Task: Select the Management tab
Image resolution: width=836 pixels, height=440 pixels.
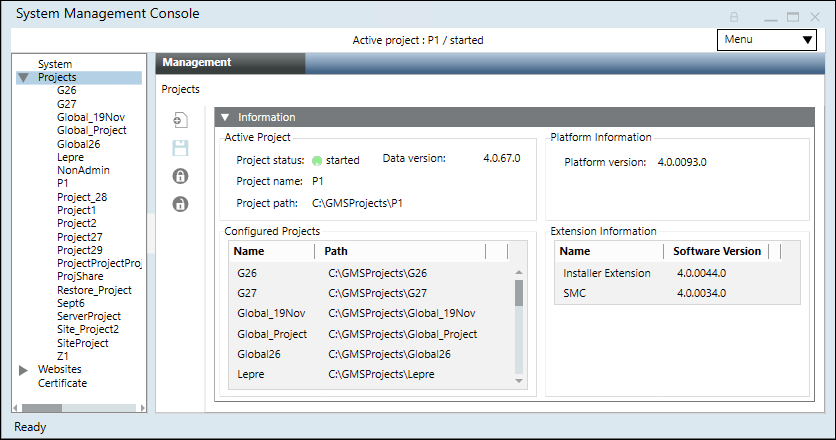Action: [197, 62]
